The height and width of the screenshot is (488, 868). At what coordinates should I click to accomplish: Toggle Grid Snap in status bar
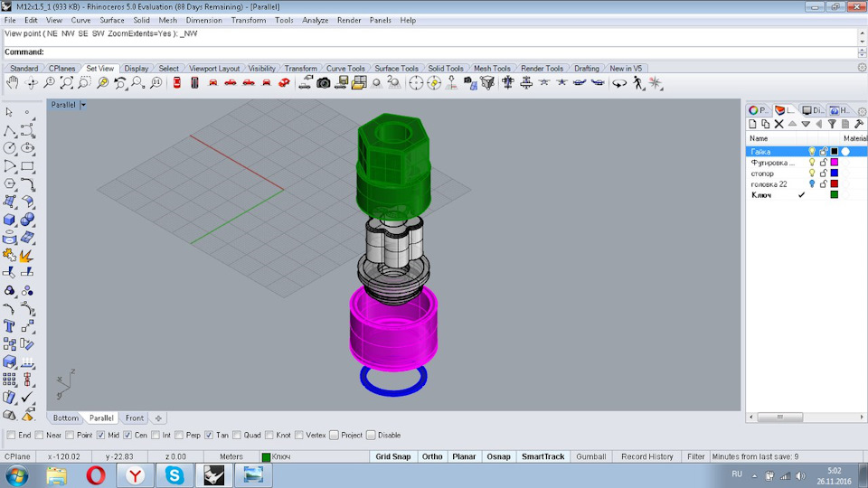(x=393, y=457)
